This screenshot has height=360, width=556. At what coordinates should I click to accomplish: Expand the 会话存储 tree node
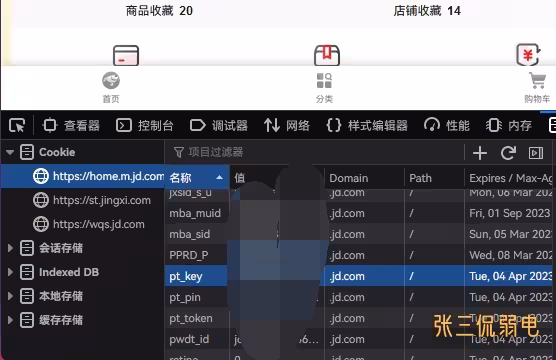click(x=10, y=248)
